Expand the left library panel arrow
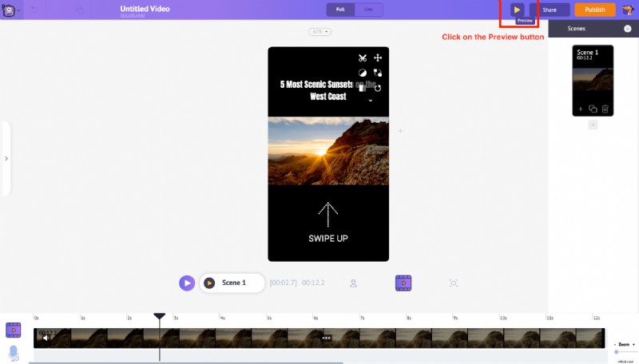The image size is (639, 364). coord(6,158)
